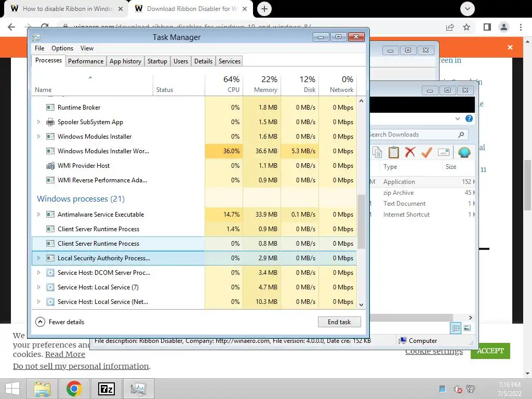Click the Paste clipboard icon in Explorer

394,152
